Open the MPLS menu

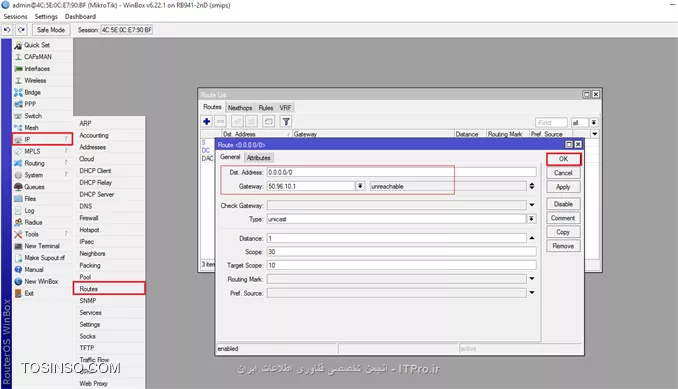42,151
